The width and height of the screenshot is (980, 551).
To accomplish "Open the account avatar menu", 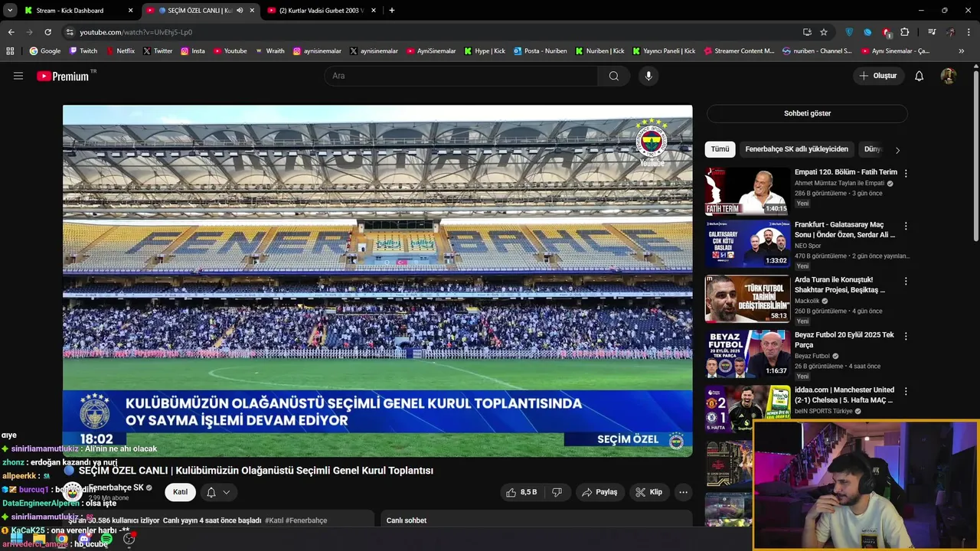I will pos(948,76).
